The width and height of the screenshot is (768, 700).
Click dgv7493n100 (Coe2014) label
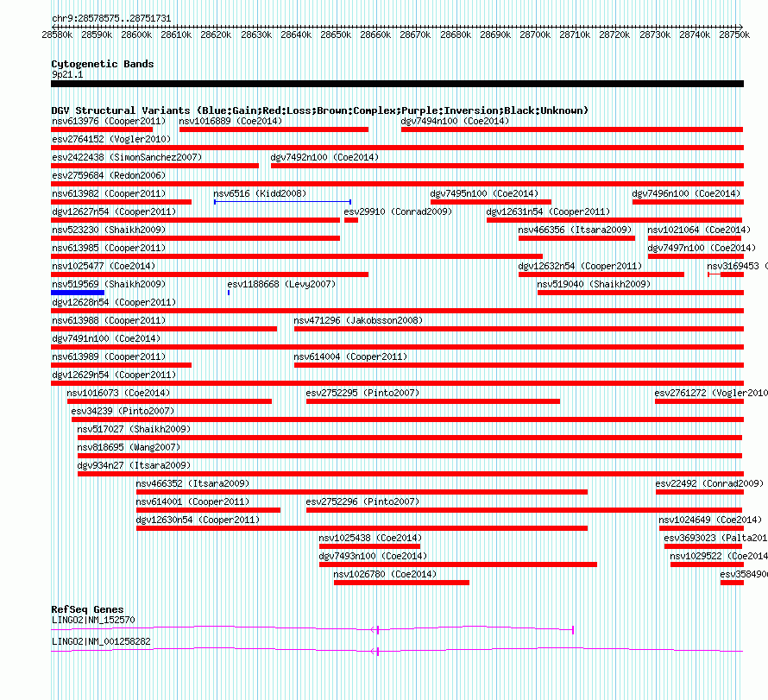click(x=373, y=556)
